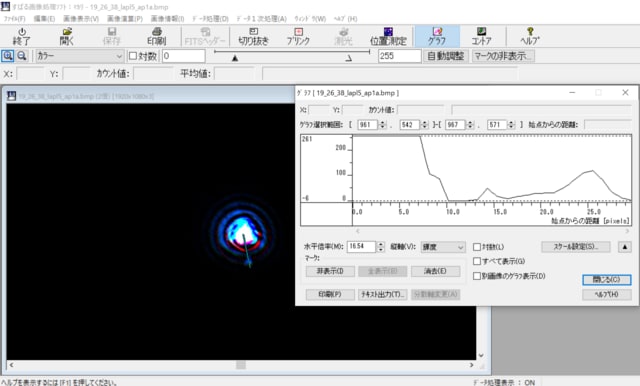This screenshot has width=640, height=386.
Task: Click the 印刷 print icon
Action: 156,36
